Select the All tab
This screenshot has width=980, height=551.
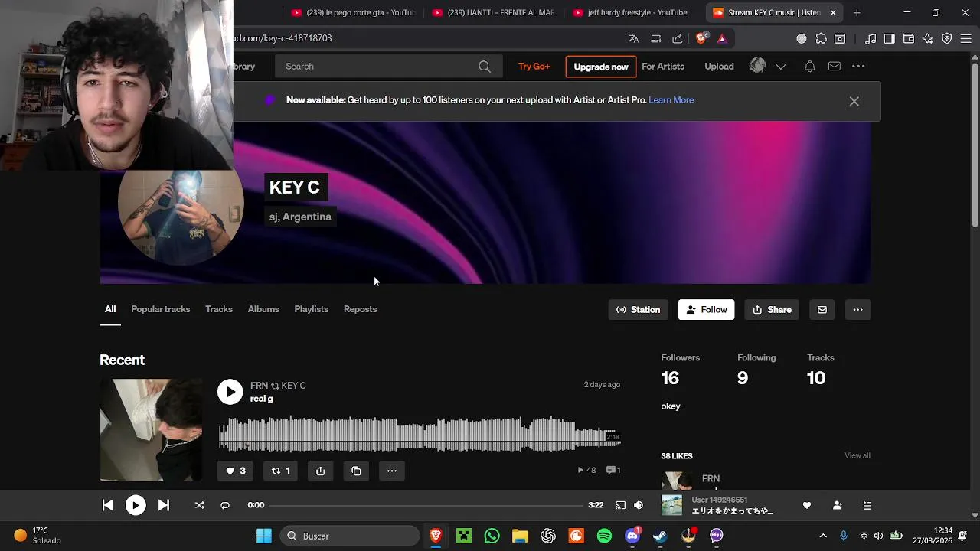coord(110,309)
